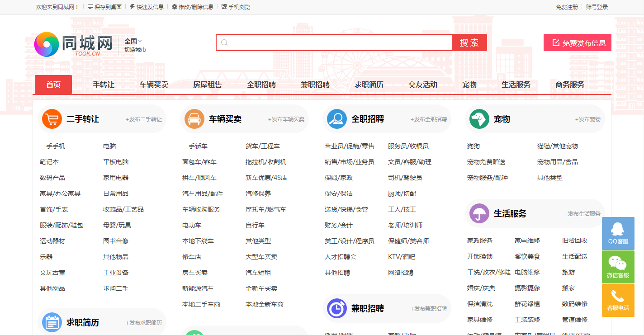
Task: Open 家具/办公家具 category
Action: pos(60,193)
